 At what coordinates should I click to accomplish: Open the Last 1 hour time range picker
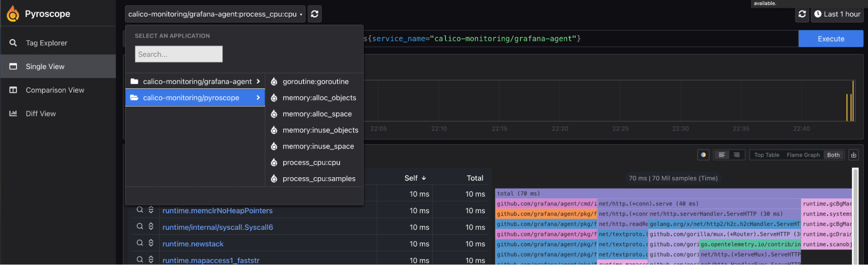click(x=837, y=14)
